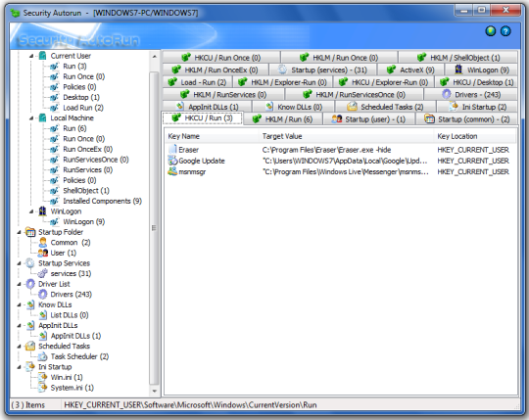
Task: Click the tree panel scroll up arrow
Action: pos(154,56)
